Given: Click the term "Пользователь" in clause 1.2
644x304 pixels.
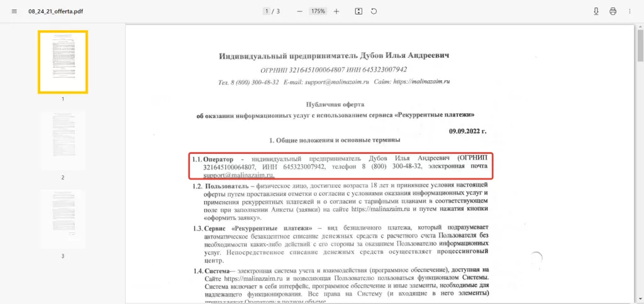Looking at the screenshot, I should click(x=226, y=186).
